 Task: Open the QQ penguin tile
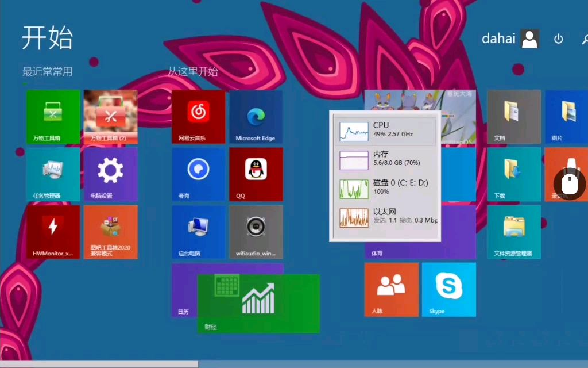(x=256, y=174)
